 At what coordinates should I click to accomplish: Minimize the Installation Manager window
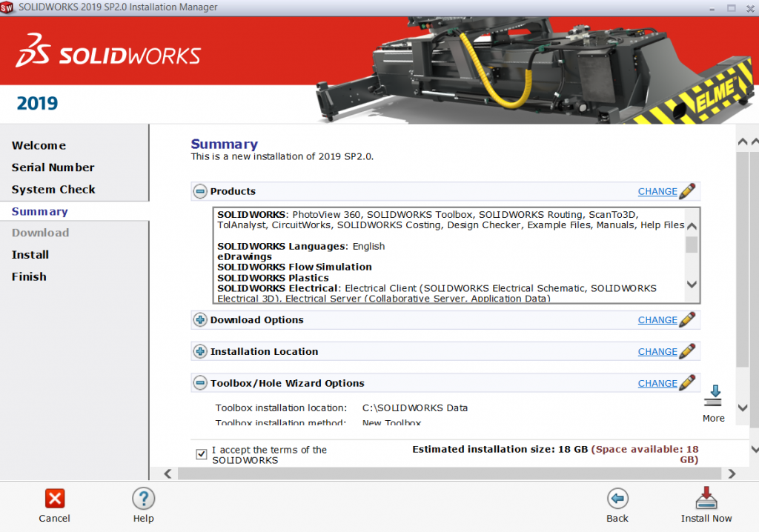712,8
